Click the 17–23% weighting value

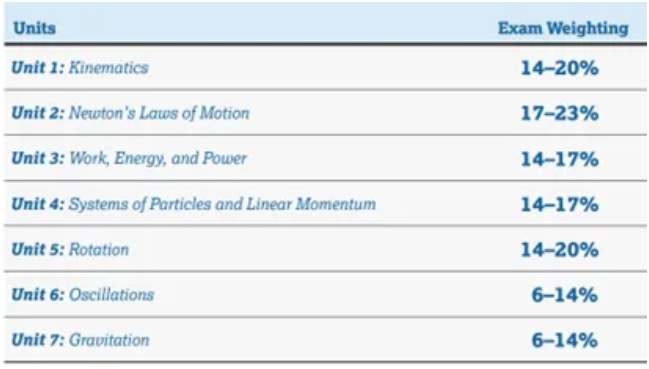[x=559, y=113]
